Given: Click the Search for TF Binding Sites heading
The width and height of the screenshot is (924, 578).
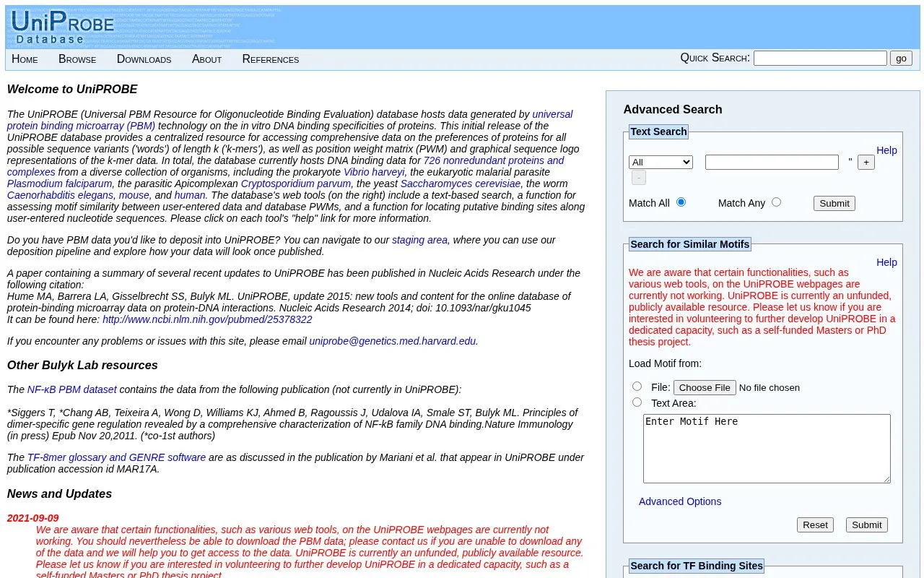Looking at the screenshot, I should point(697,566).
